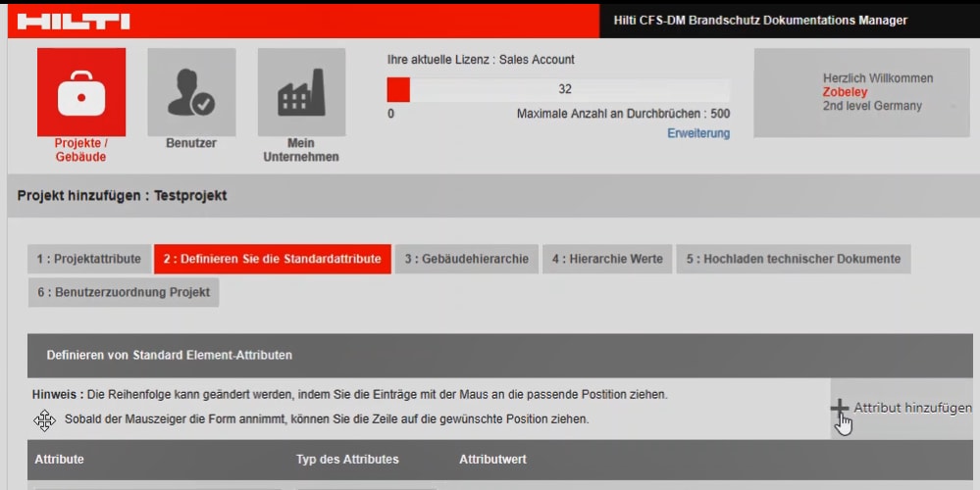Click Ihre aktuelle Lizenz : Sales Account text
Image resolution: width=980 pixels, height=490 pixels.
coord(481,60)
